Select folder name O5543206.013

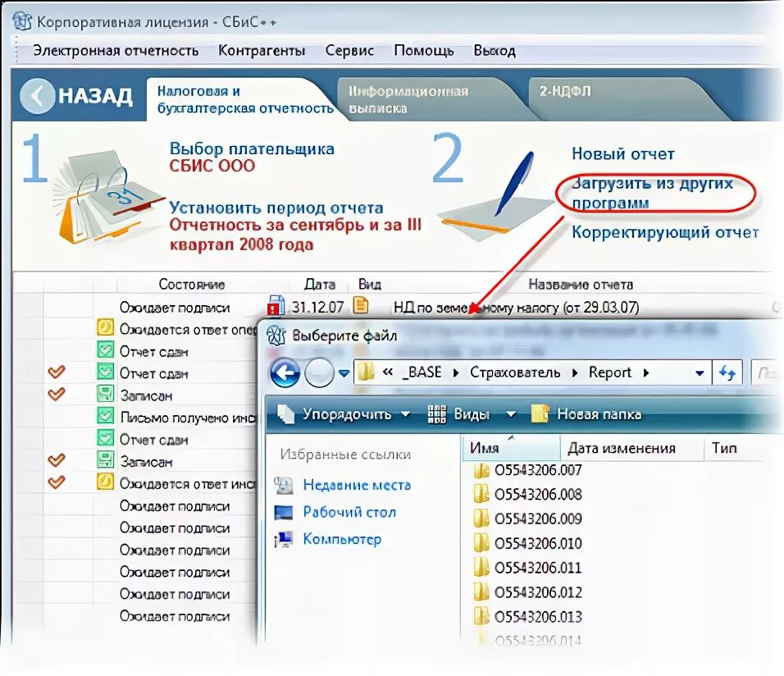point(538,616)
